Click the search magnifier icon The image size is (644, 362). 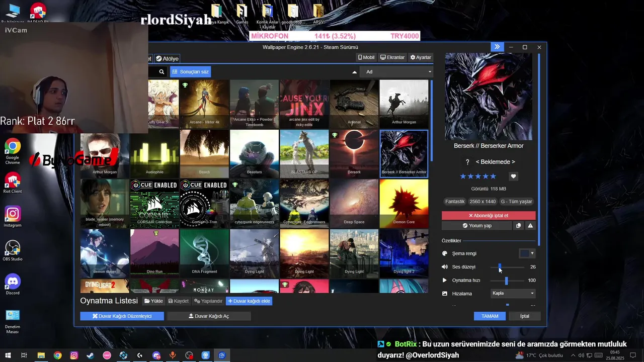[x=162, y=72]
